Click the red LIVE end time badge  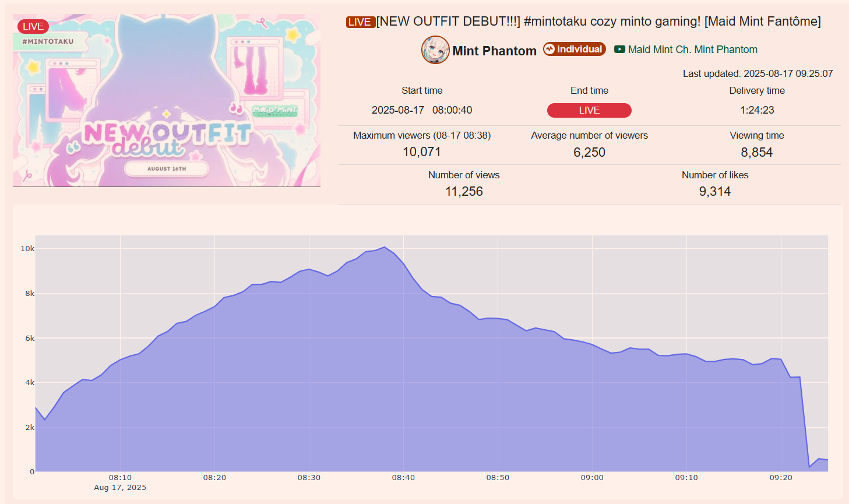tap(589, 110)
